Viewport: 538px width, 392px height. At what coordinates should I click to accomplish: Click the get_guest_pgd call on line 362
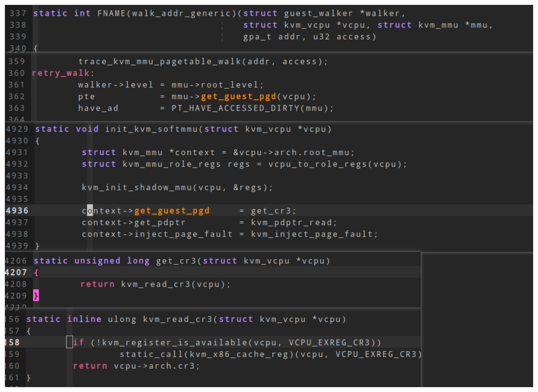[x=238, y=97]
